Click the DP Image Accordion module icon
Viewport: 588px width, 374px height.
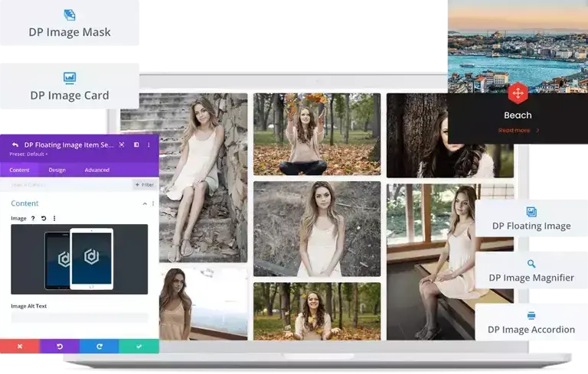[531, 316]
